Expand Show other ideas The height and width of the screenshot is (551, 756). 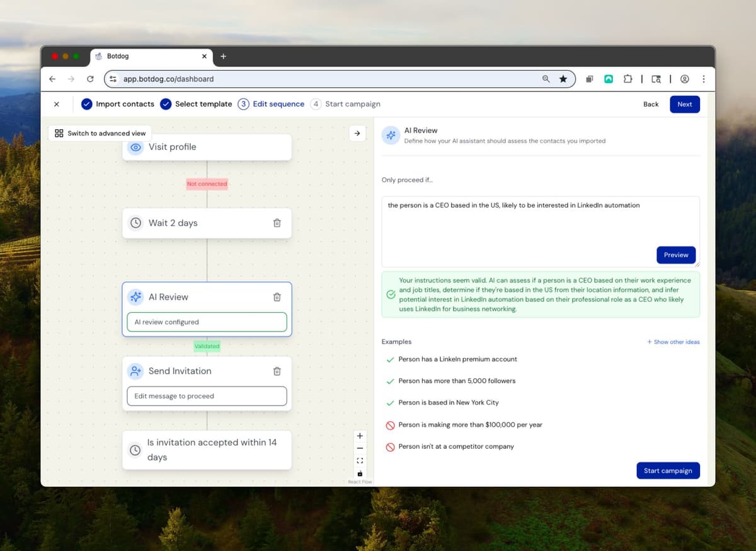[673, 342]
